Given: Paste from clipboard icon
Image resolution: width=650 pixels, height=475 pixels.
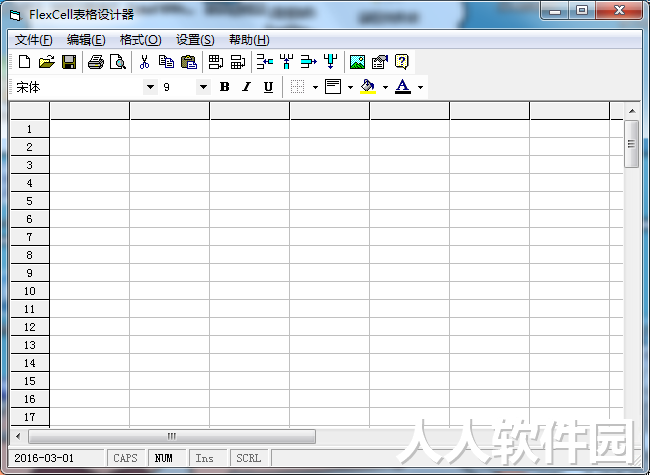Looking at the screenshot, I should point(189,62).
